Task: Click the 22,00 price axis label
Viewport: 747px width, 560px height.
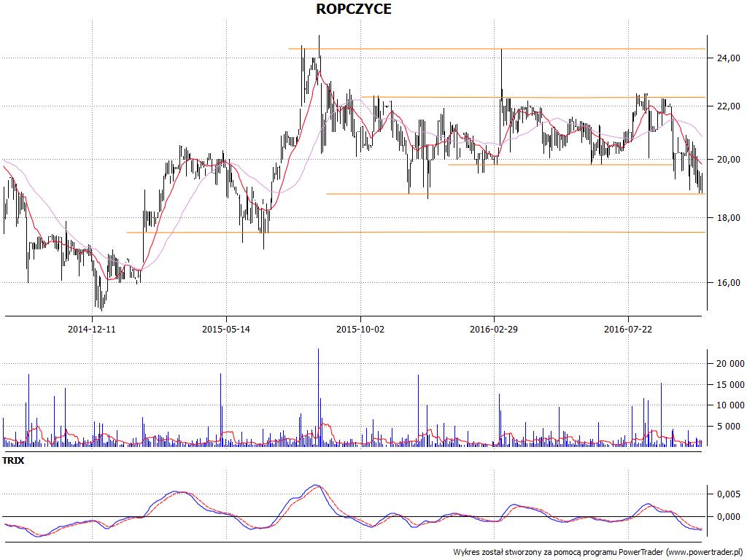Action: [729, 106]
